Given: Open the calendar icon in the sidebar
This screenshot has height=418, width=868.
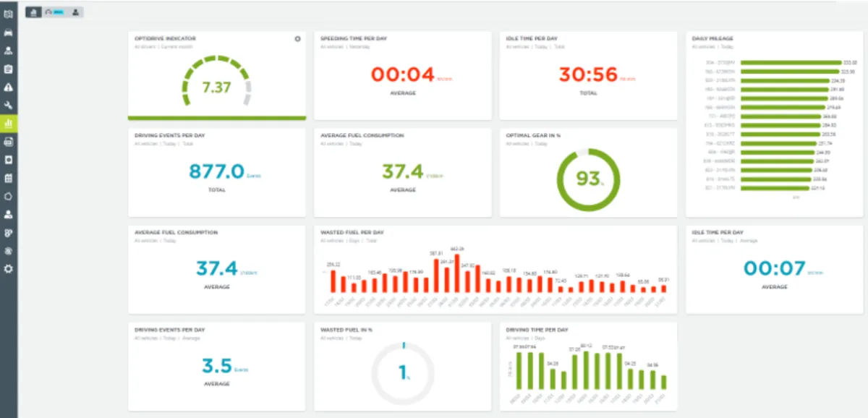Looking at the screenshot, I should 9,178.
